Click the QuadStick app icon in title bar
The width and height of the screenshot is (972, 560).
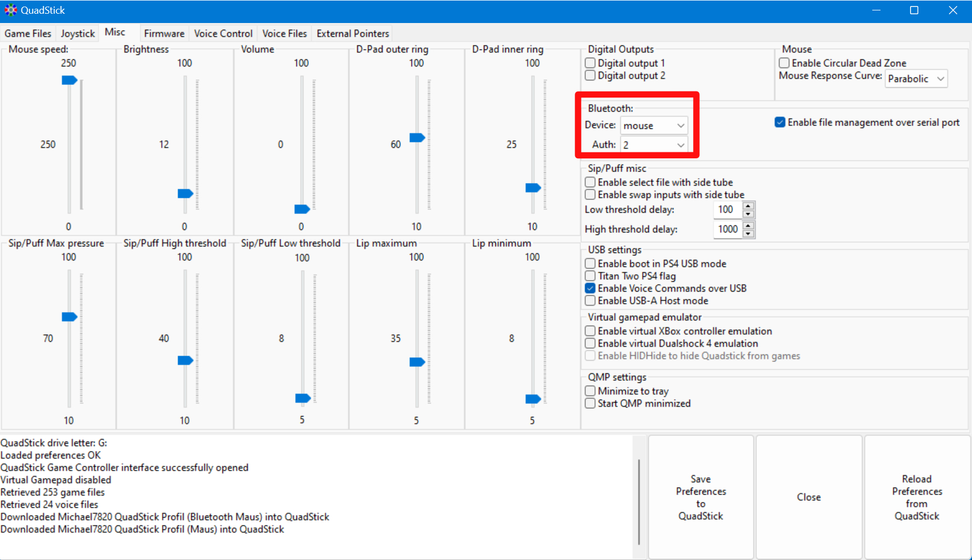[x=10, y=10]
